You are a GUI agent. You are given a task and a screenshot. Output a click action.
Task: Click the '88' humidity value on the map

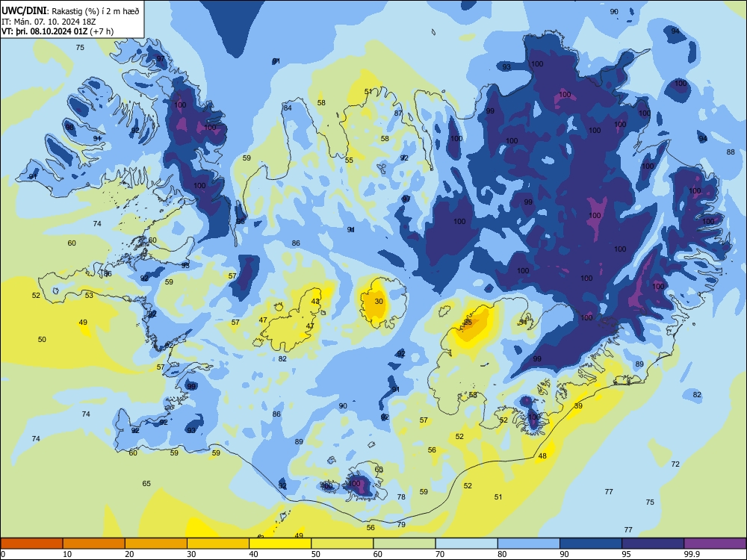(x=731, y=152)
